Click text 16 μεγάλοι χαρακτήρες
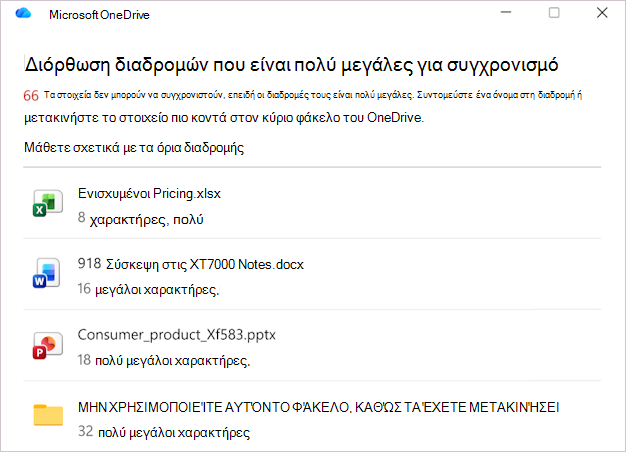The image size is (626, 452). pos(149,289)
